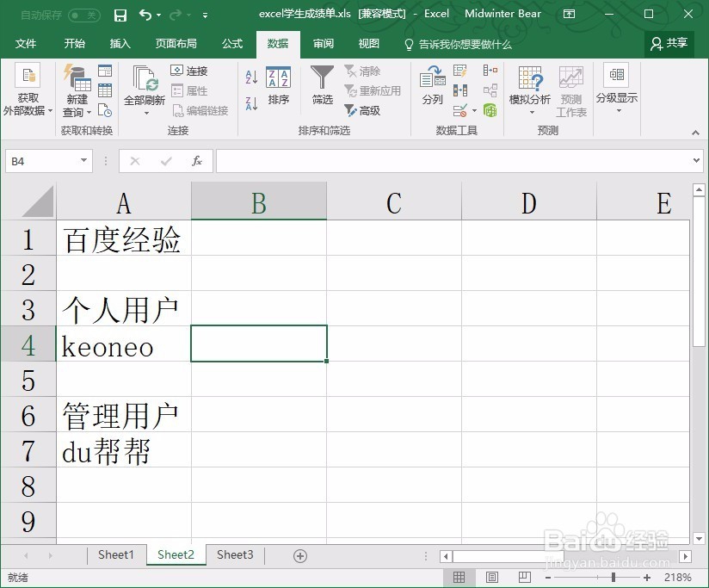Switch to the Sheet3 tab
The height and width of the screenshot is (588, 709).
coord(235,555)
